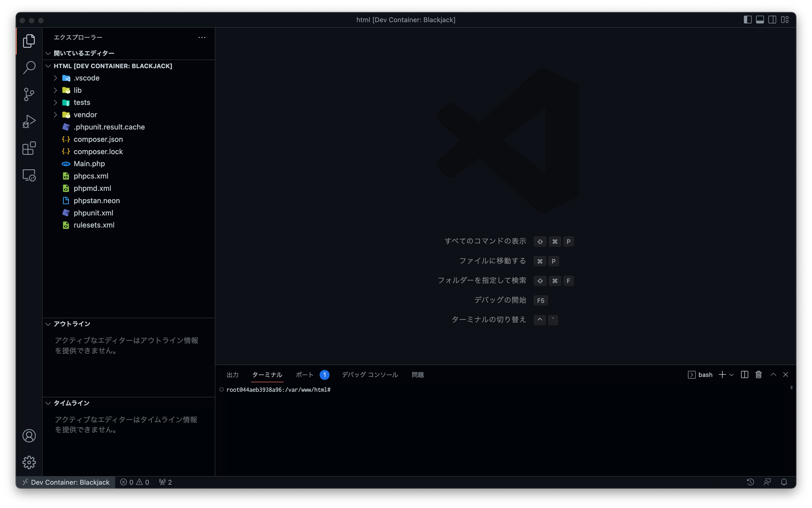
Task: Open Main.php from the Explorer
Action: pos(89,164)
